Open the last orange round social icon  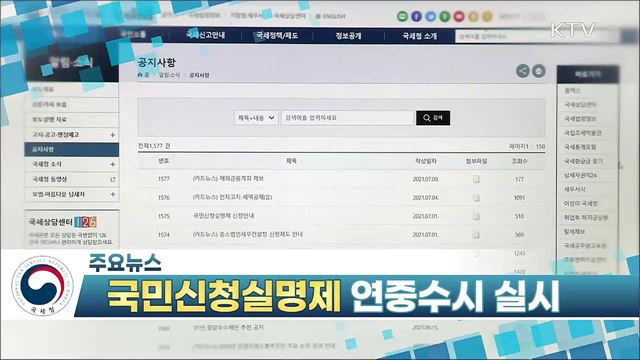click(x=487, y=16)
